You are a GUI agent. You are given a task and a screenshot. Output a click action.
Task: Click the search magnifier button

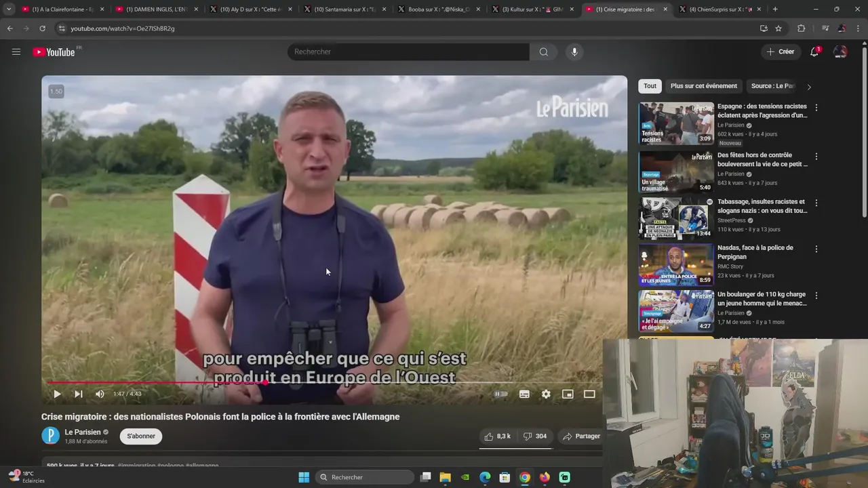(544, 52)
